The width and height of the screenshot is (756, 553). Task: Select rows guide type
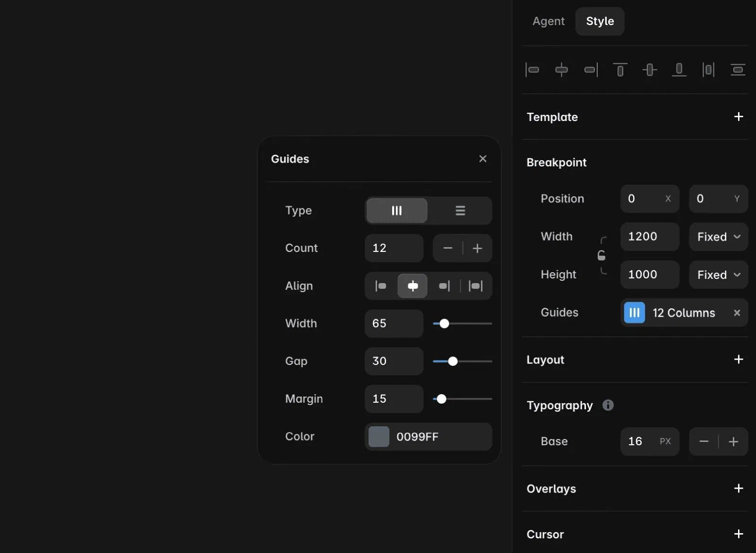point(460,211)
